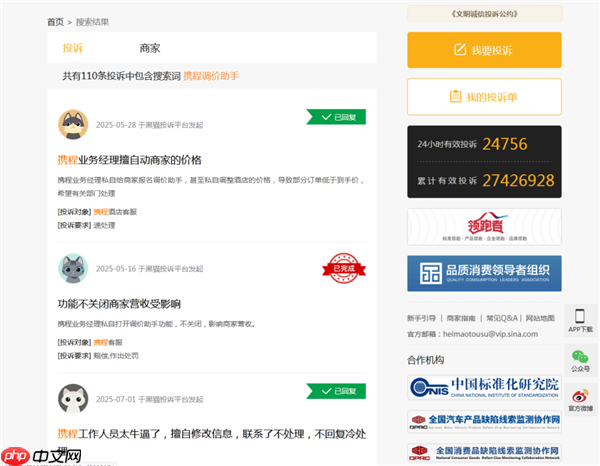Image resolution: width=600 pixels, height=466 pixels.
Task: Switch to the 商家 tab
Action: (150, 48)
